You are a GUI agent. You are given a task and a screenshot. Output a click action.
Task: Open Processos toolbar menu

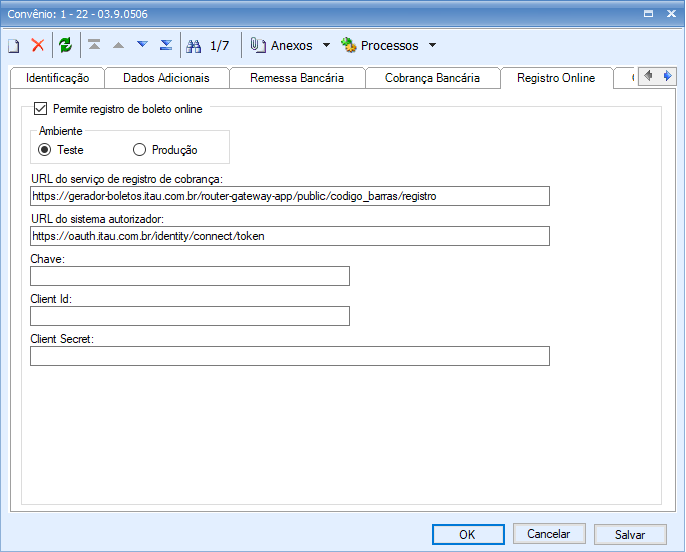[389, 45]
